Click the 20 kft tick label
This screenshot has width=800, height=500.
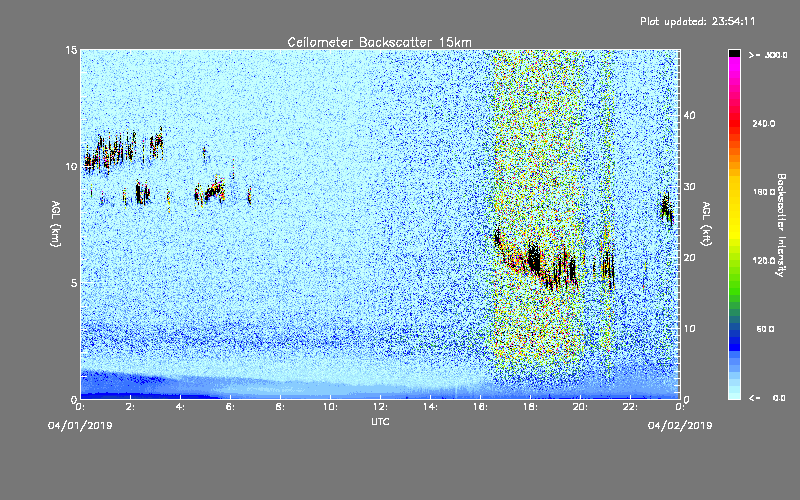[689, 258]
